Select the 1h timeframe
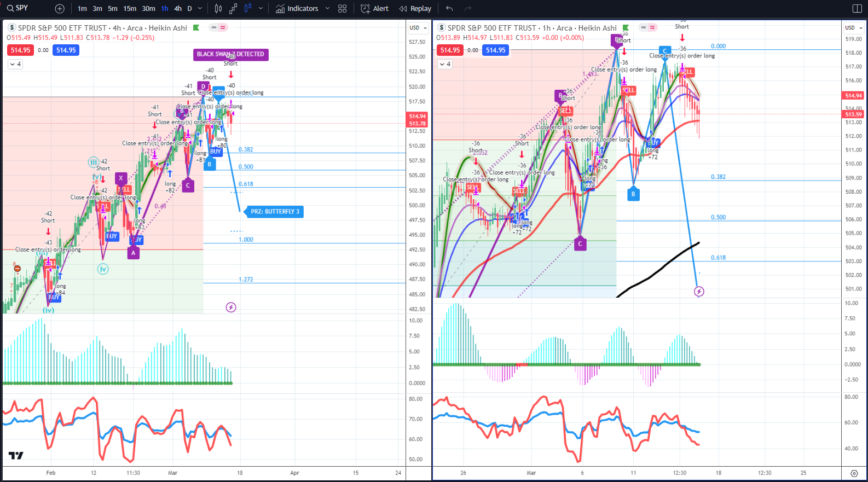868x482 pixels. click(165, 9)
